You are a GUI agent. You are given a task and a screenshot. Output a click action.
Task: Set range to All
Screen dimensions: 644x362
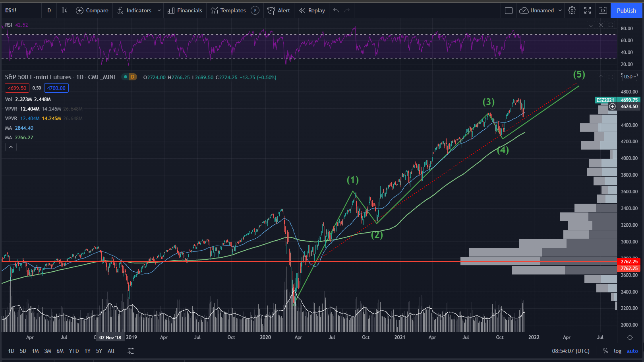pyautogui.click(x=111, y=351)
